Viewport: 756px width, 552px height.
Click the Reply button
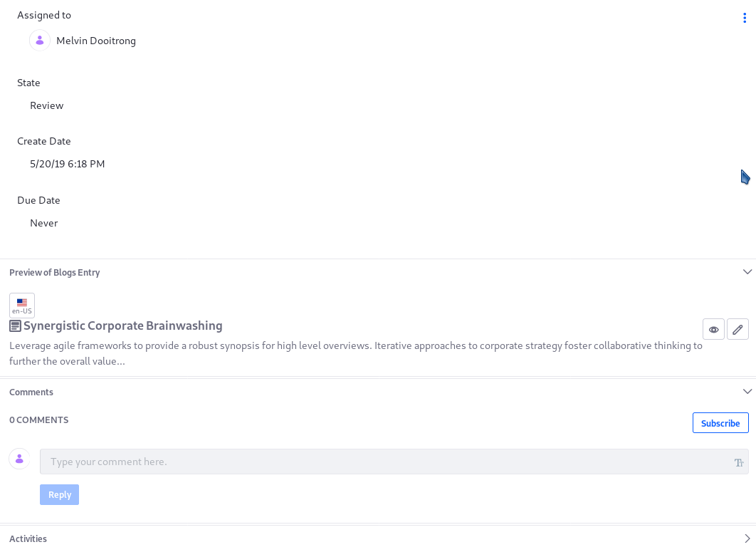[x=59, y=494]
